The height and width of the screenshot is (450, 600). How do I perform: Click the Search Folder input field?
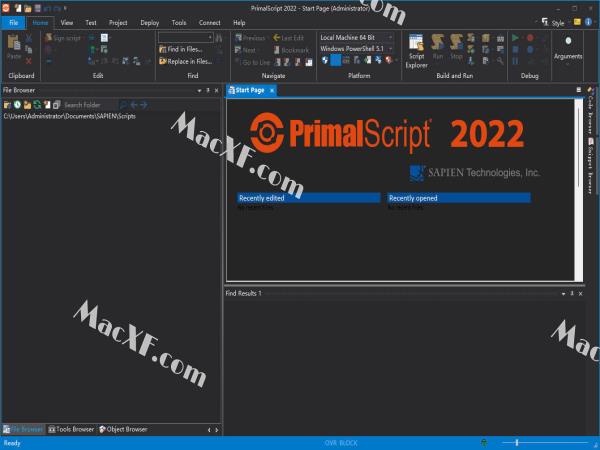90,104
